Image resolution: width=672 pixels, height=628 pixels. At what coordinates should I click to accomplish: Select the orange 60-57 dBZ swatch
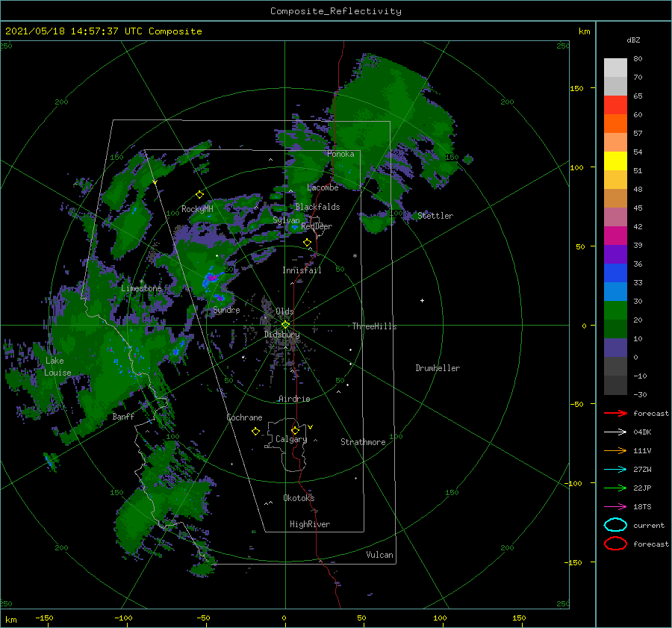tap(615, 124)
